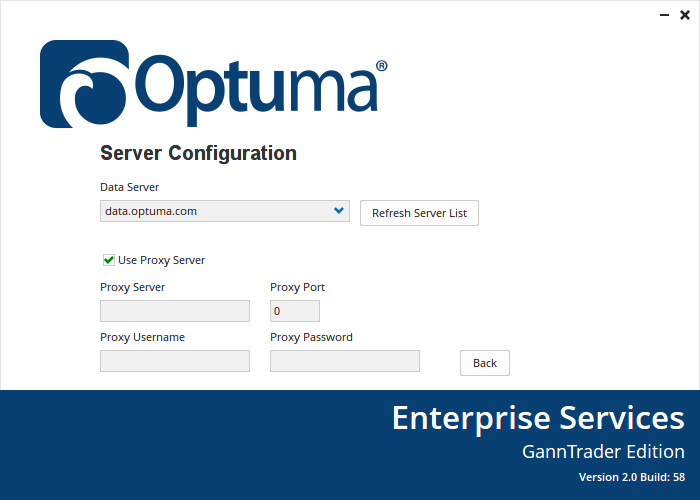
Task: Click the Proxy Password field
Action: pos(345,361)
